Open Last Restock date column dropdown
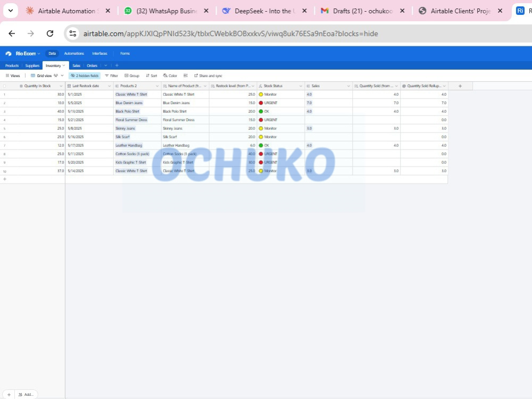Image resolution: width=532 pixels, height=399 pixels. pyautogui.click(x=109, y=86)
